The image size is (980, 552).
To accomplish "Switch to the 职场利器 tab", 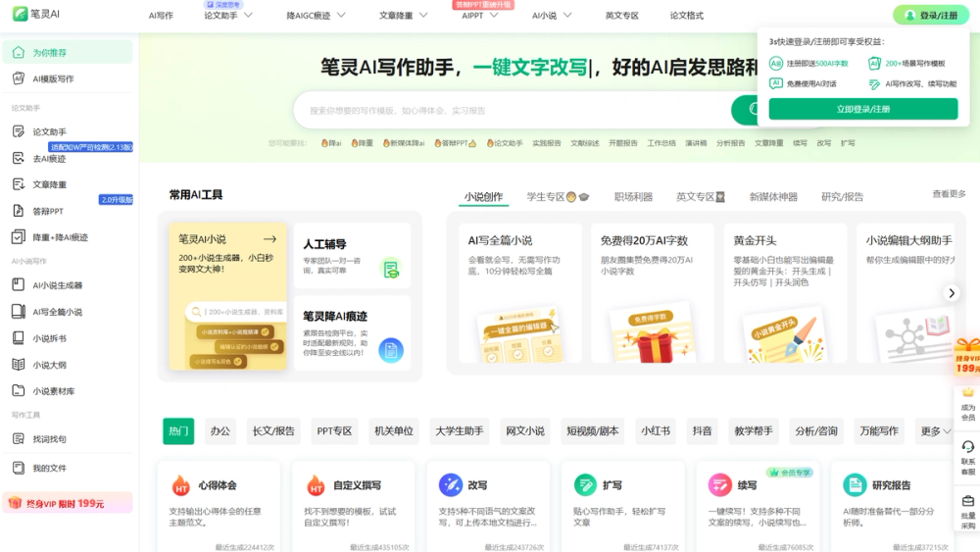I will tap(633, 197).
